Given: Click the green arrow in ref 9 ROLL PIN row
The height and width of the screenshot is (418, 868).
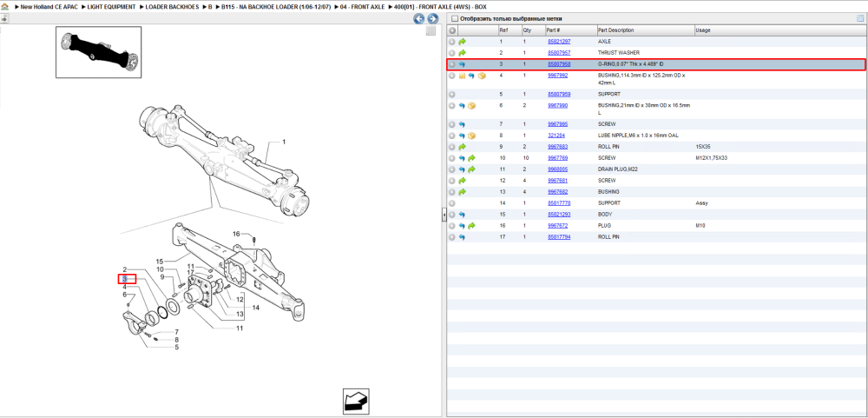Looking at the screenshot, I should 463,147.
